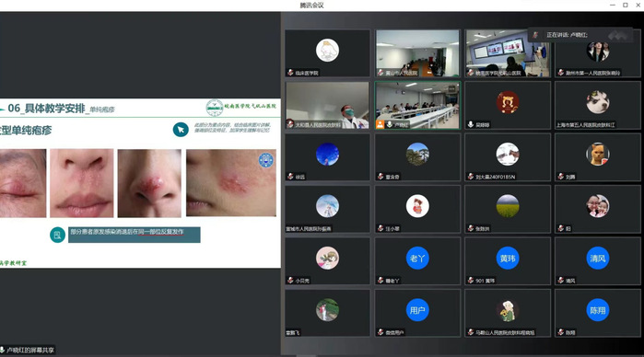
Task: Click the caption box 同一部位反复发作
Action: [x=135, y=235]
